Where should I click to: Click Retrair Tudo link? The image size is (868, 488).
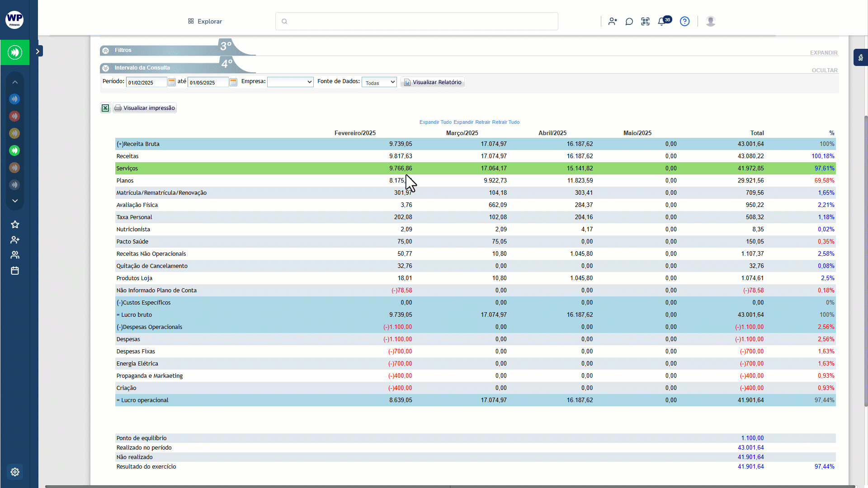click(x=505, y=122)
